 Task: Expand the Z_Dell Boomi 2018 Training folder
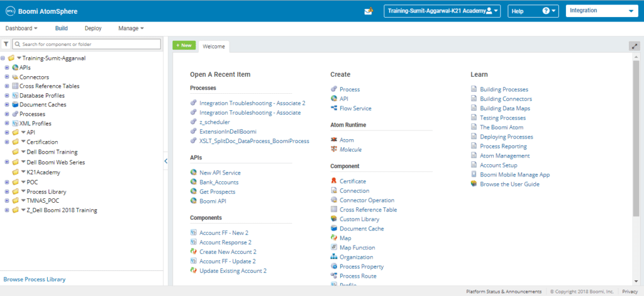7,210
